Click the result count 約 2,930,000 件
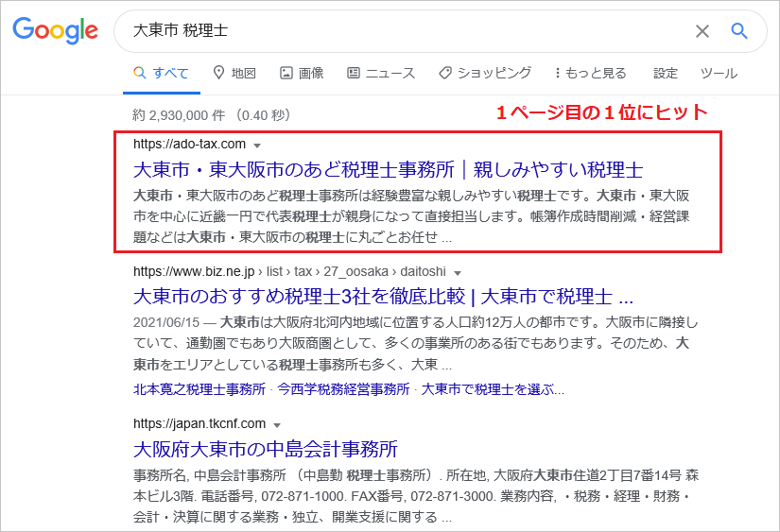 (x=179, y=115)
